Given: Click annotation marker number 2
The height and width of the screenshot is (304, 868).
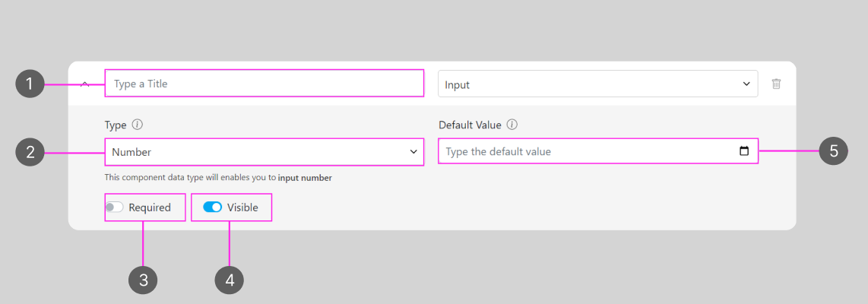Looking at the screenshot, I should coord(30,152).
